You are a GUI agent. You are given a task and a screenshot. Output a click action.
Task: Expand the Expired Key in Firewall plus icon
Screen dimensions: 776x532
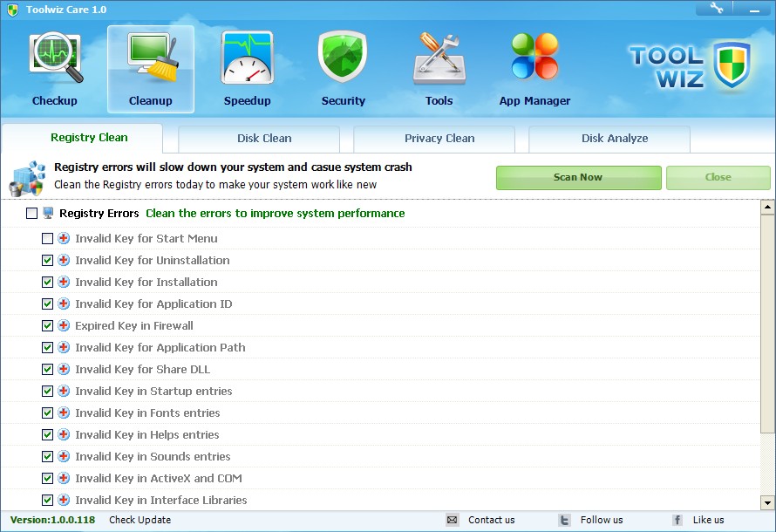[x=64, y=325]
